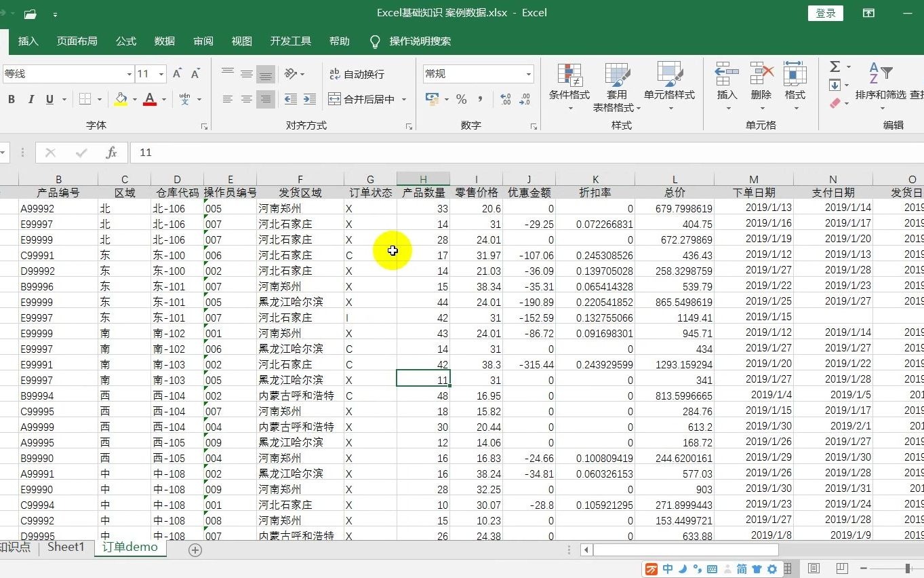Expand the 合并后居中 dropdown arrow
This screenshot has width=924, height=578.
(x=404, y=100)
